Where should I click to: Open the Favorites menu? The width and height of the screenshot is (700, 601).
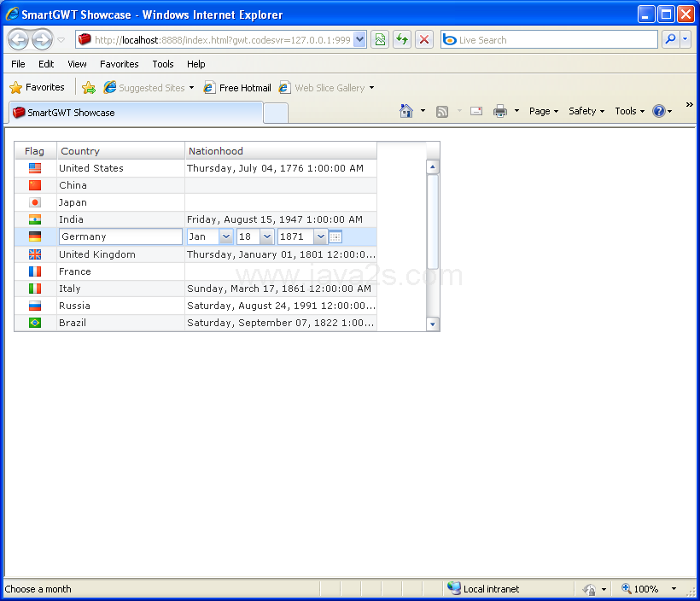point(120,64)
